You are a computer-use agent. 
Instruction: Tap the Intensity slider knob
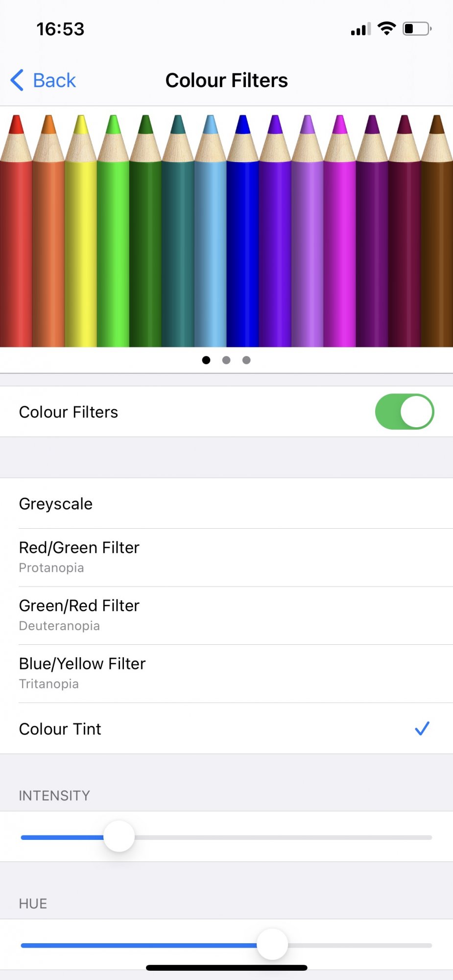(x=119, y=836)
